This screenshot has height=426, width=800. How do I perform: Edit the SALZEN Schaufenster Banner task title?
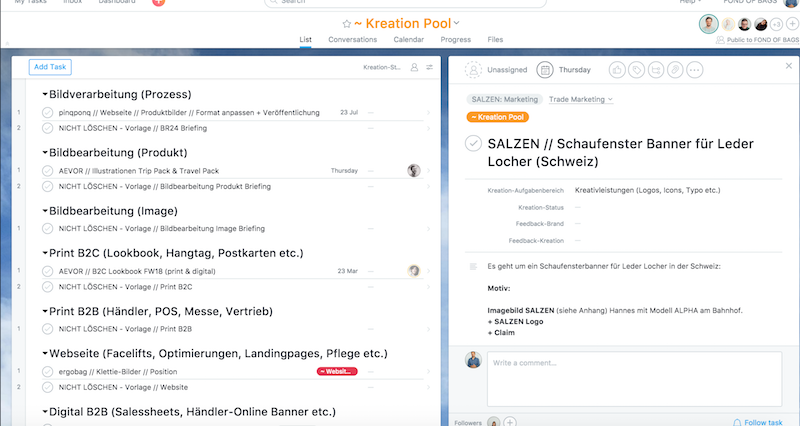(620, 153)
